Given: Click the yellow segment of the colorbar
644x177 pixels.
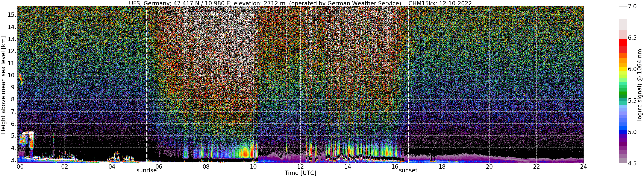Looking at the screenshot, I should (623, 70).
